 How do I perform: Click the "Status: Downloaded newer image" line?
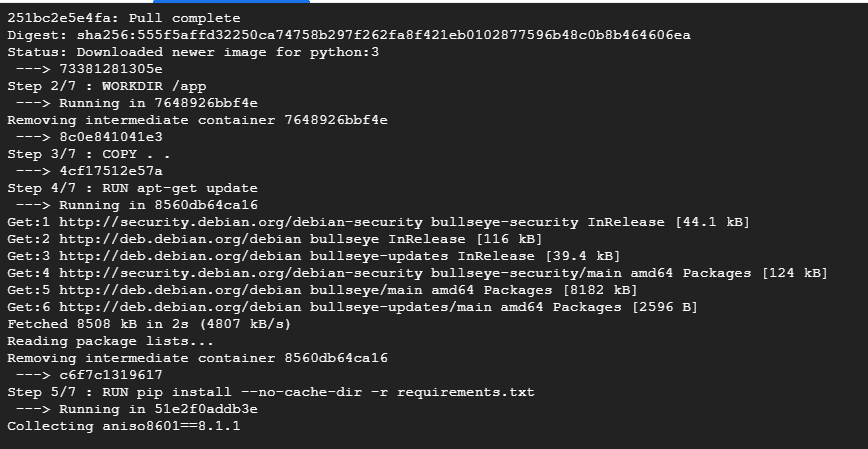(193, 52)
